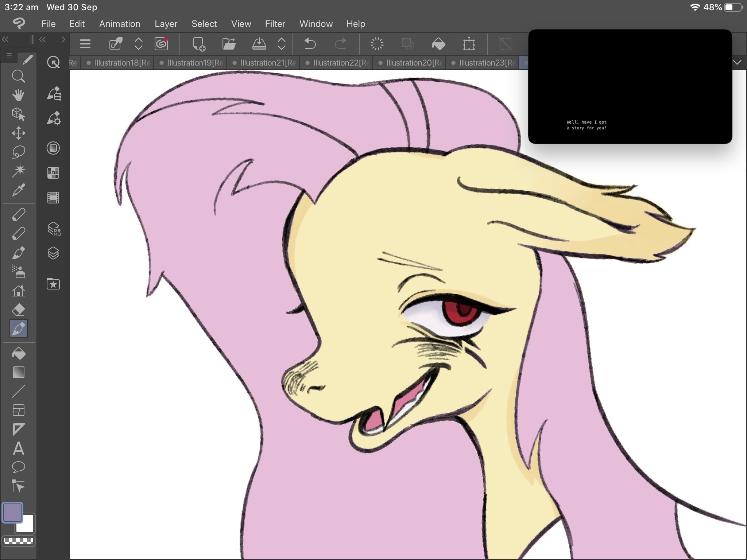
Task: Collapse the tool palette double-arrow
Action: (5, 39)
